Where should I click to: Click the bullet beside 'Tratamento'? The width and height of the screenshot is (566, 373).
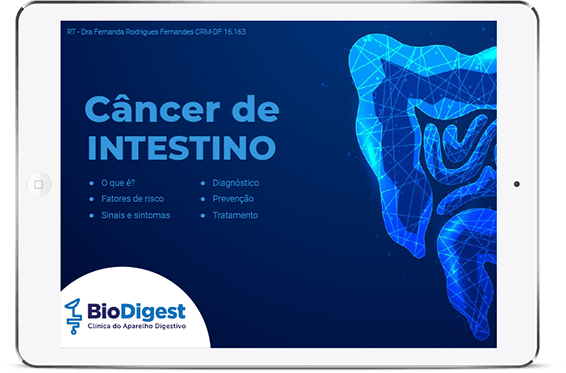tap(203, 216)
